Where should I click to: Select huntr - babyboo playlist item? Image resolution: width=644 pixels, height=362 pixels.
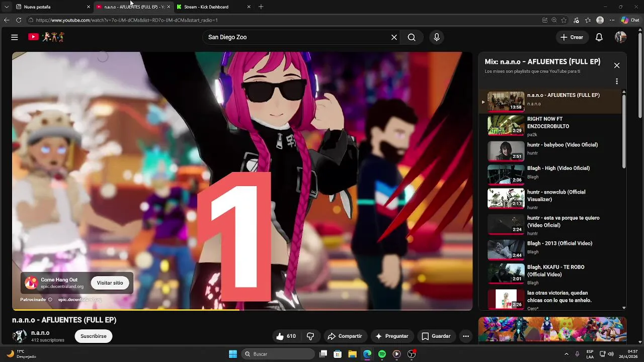pyautogui.click(x=551, y=150)
